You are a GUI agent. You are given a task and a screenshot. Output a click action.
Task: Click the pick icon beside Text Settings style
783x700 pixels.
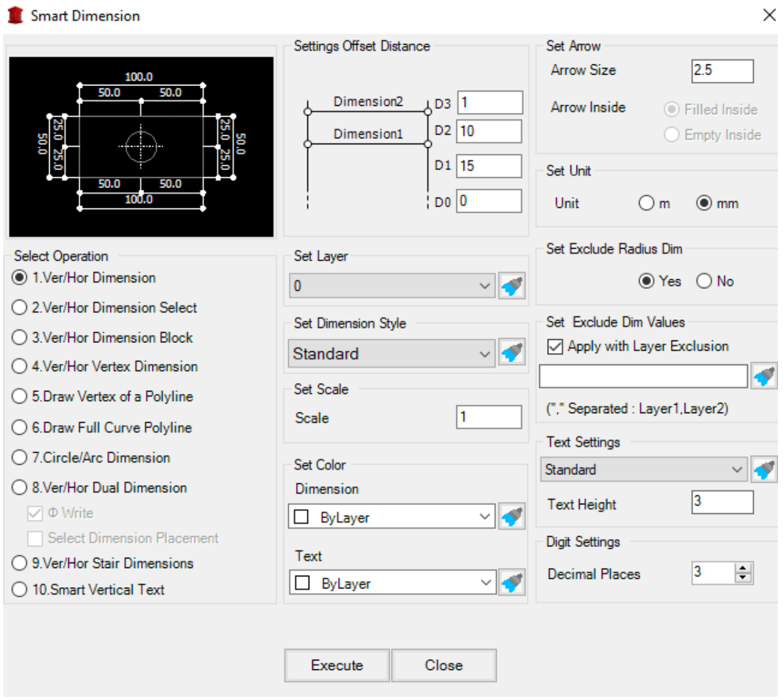(763, 469)
